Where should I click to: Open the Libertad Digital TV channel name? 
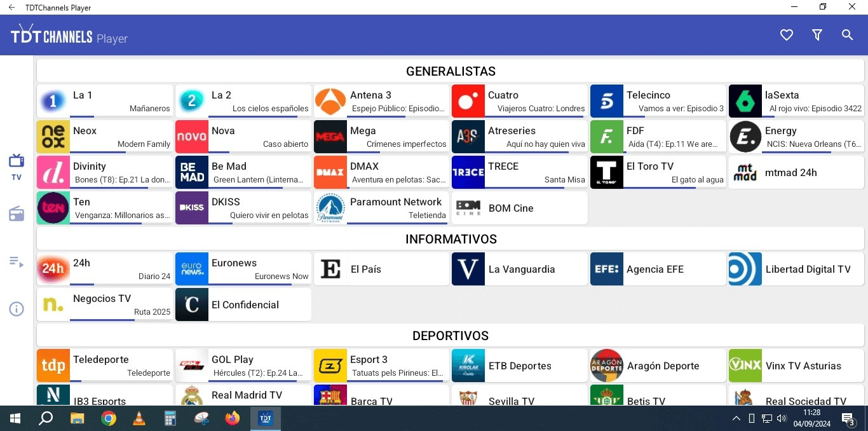coord(808,269)
